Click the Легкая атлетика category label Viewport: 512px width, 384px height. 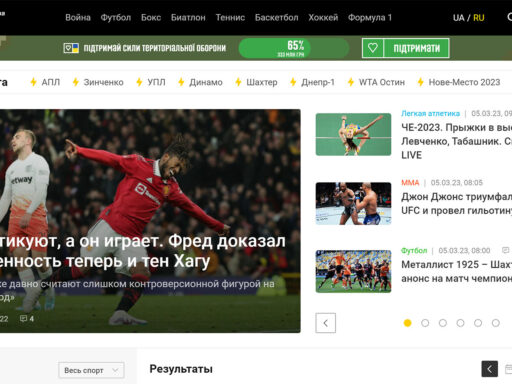[430, 113]
